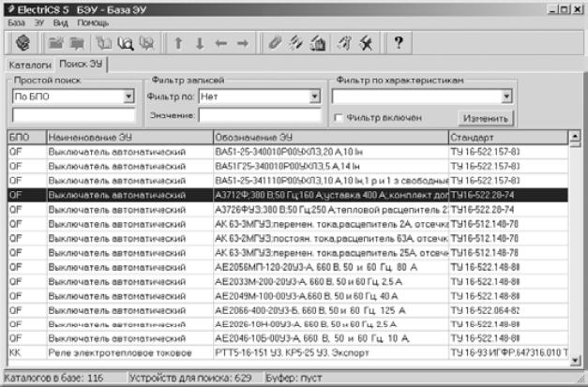Click the down arrow toolbar icon
This screenshot has width=588, height=387.
[x=200, y=43]
